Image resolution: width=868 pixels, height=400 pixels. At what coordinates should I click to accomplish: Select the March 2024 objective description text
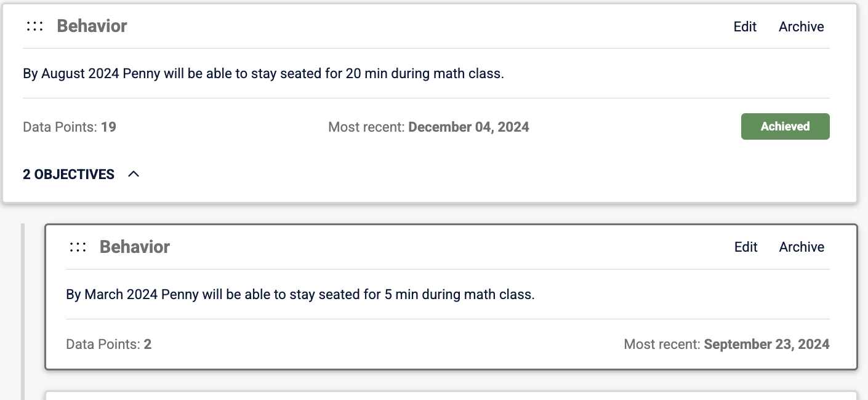pos(300,294)
